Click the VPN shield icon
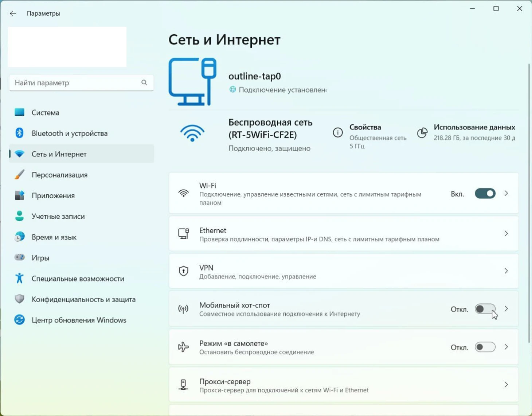The height and width of the screenshot is (416, 532). pyautogui.click(x=183, y=271)
